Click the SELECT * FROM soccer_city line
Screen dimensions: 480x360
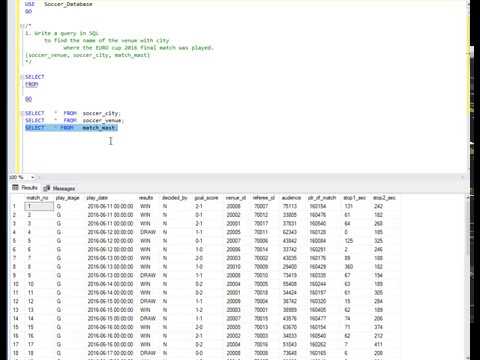coord(73,113)
